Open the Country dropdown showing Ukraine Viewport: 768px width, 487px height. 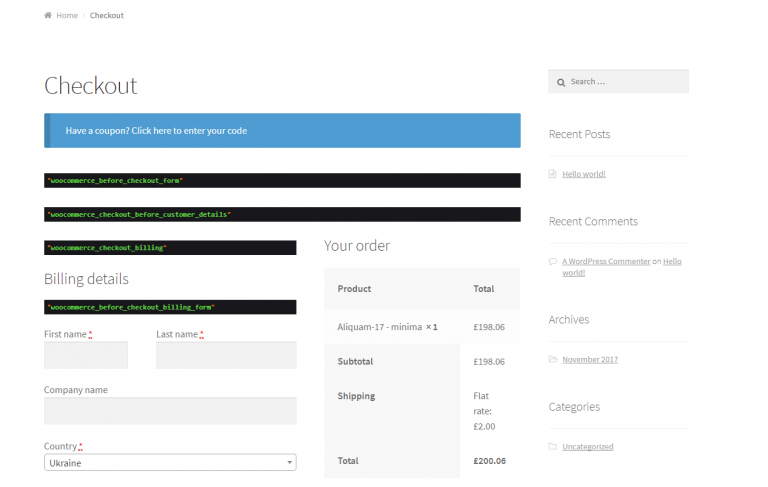(x=170, y=463)
